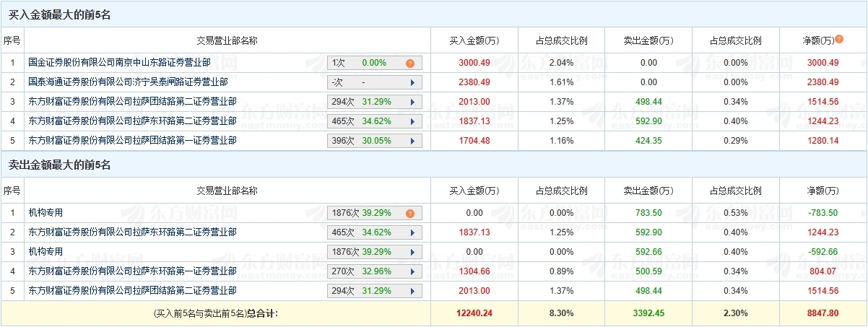Click the blue arrow in 国泰海通证券 row
Screen dimensions: 868x327
pos(412,82)
